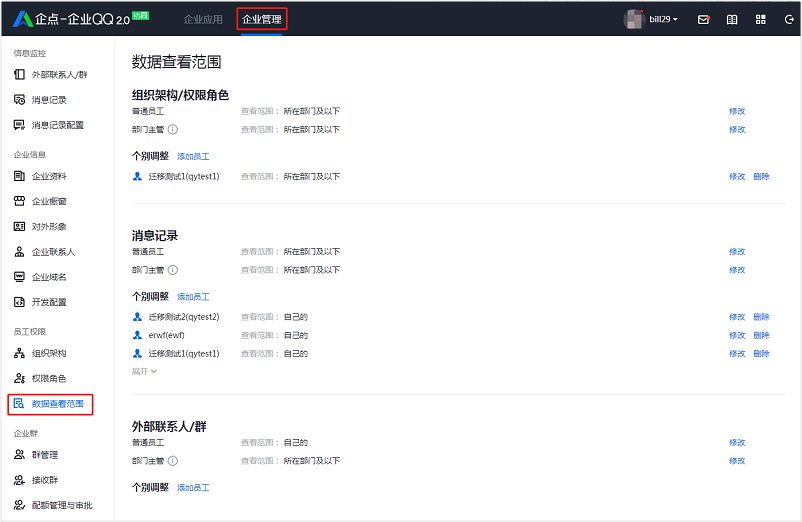Open the help book icon
802x522 pixels.
(732, 19)
